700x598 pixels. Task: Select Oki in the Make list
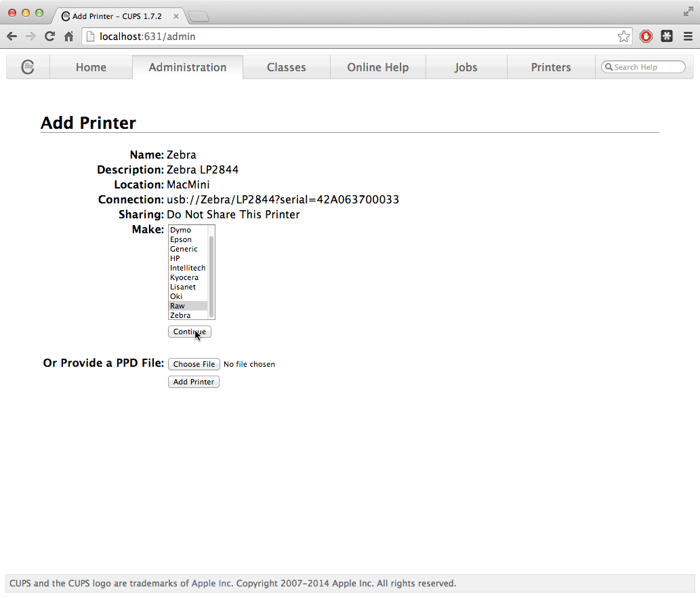(188, 296)
